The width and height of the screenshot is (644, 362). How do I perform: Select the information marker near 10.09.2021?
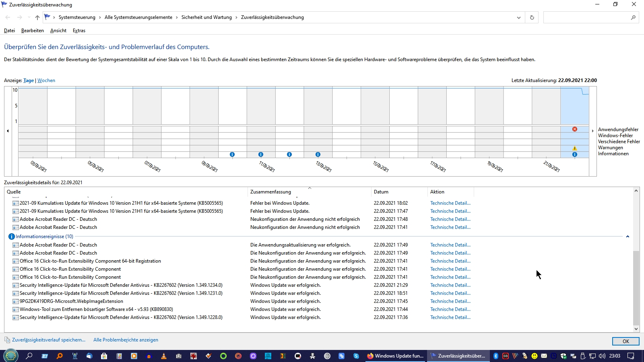(x=232, y=154)
